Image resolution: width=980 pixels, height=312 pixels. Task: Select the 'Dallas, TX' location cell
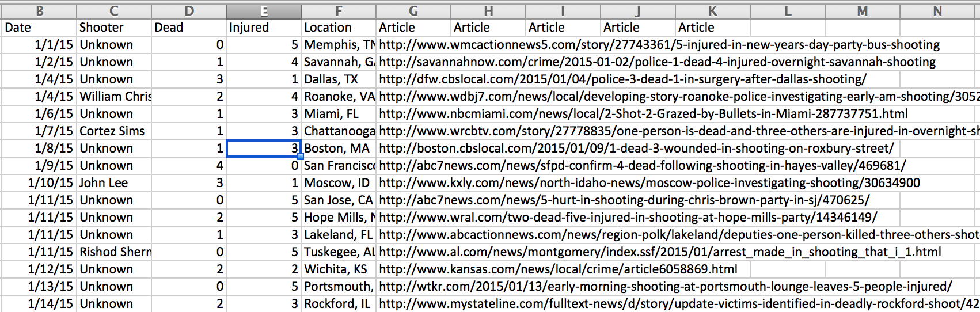click(x=339, y=79)
